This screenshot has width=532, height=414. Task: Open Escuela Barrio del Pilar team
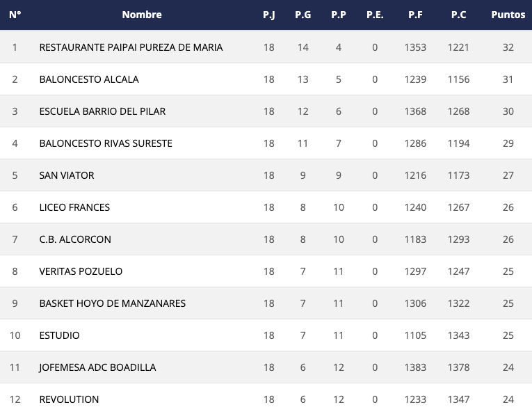tap(102, 111)
